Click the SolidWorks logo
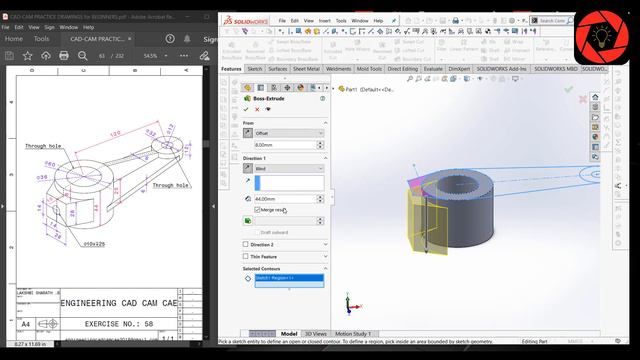This screenshot has height=360, width=640. (x=246, y=20)
